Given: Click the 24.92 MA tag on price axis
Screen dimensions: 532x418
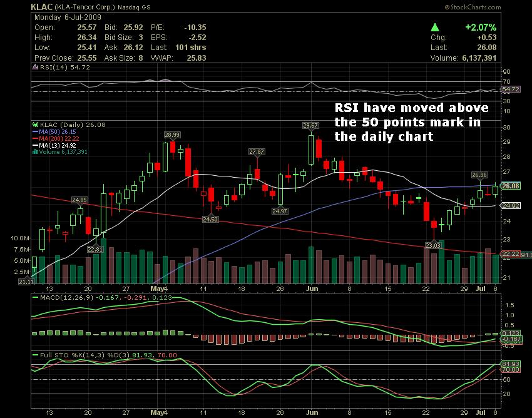Looking at the screenshot, I should [511, 206].
